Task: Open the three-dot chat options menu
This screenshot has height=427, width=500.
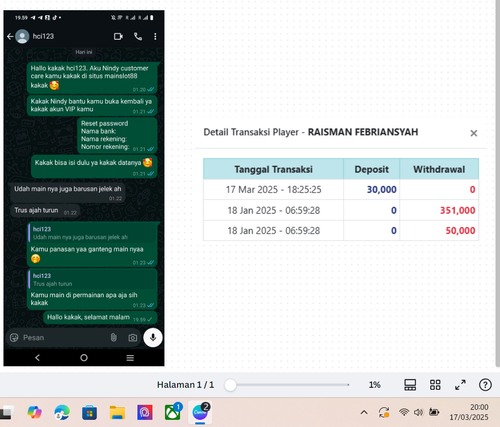Action: pos(155,36)
